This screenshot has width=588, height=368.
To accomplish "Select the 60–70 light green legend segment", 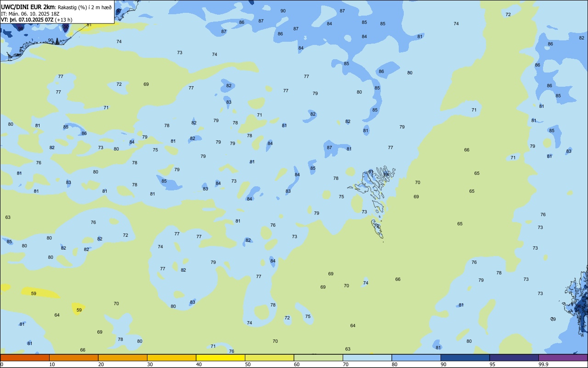I will coord(318,357).
